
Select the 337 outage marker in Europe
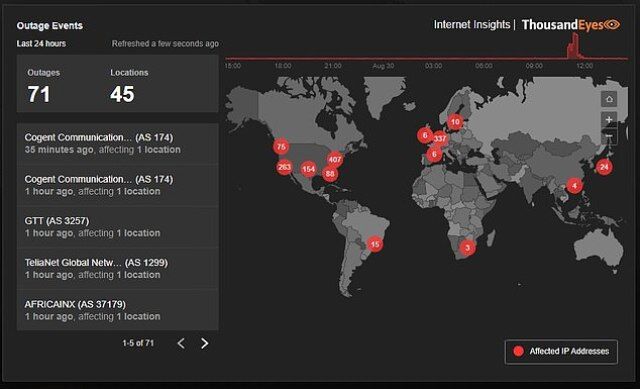click(440, 139)
